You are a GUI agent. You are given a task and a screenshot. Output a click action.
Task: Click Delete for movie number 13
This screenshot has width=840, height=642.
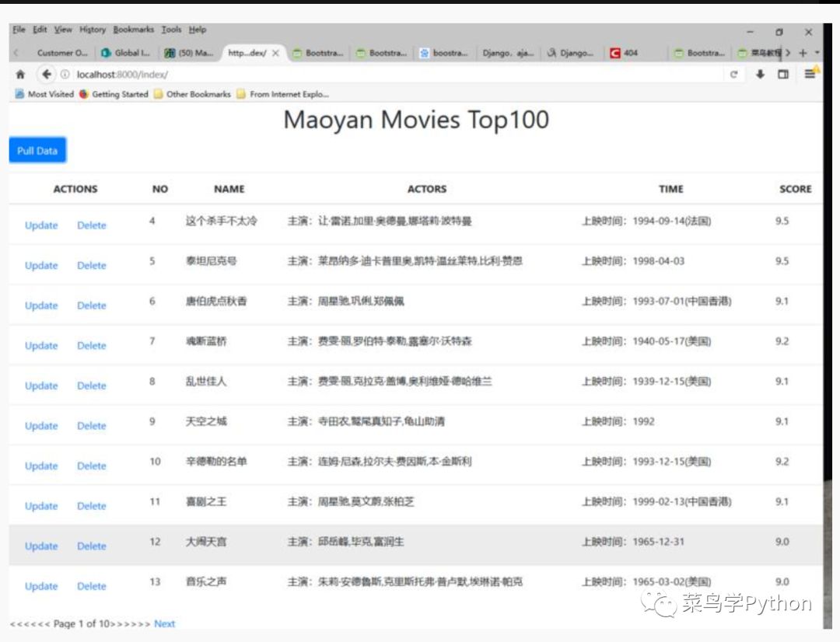(92, 587)
